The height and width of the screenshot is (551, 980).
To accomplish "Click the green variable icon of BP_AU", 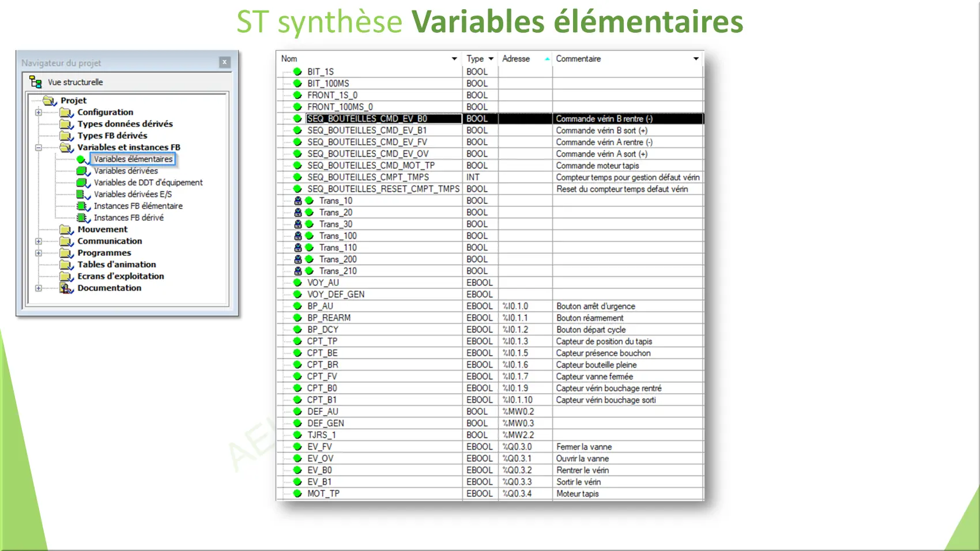I will click(x=297, y=306).
